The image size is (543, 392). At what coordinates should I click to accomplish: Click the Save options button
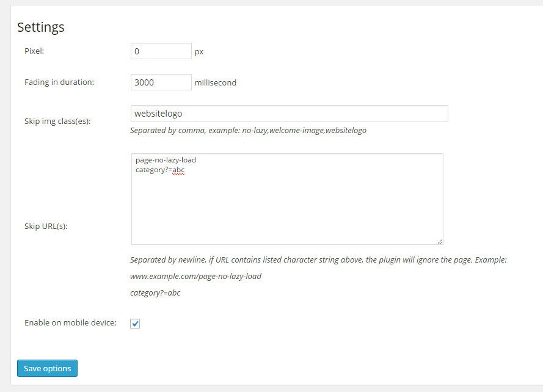[48, 368]
